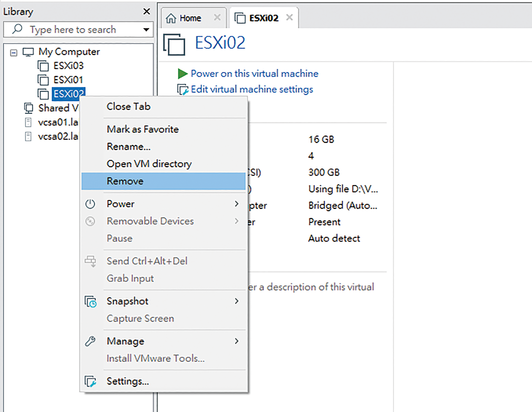Click the ESXi02 VM icon in tree
The height and width of the screenshot is (412, 532).
pyautogui.click(x=43, y=94)
